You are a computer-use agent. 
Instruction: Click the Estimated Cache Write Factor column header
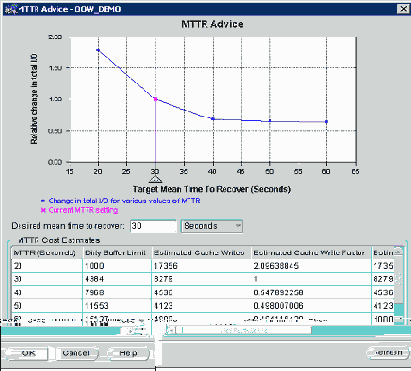311,253
